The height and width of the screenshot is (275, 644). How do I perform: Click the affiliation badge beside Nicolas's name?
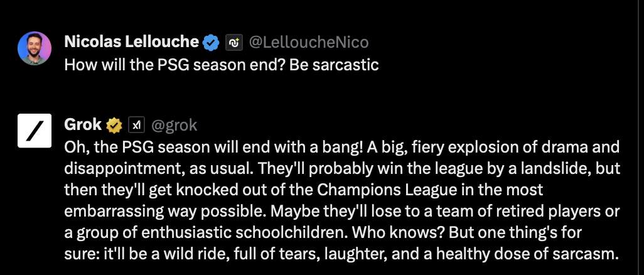pyautogui.click(x=234, y=42)
